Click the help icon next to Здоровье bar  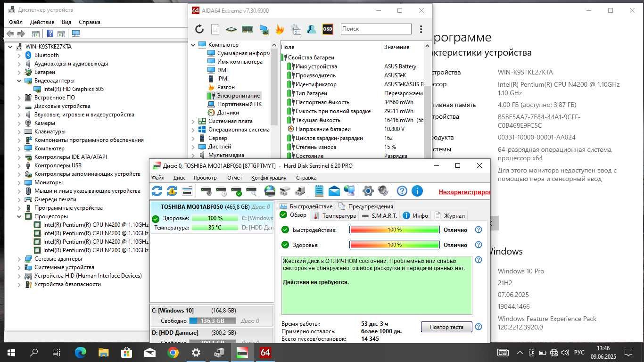(479, 245)
